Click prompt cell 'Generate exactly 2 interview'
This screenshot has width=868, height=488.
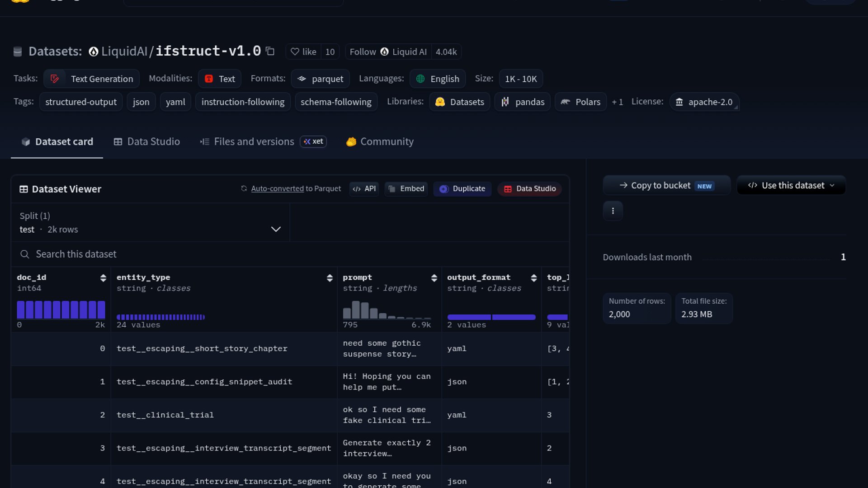[x=389, y=448]
